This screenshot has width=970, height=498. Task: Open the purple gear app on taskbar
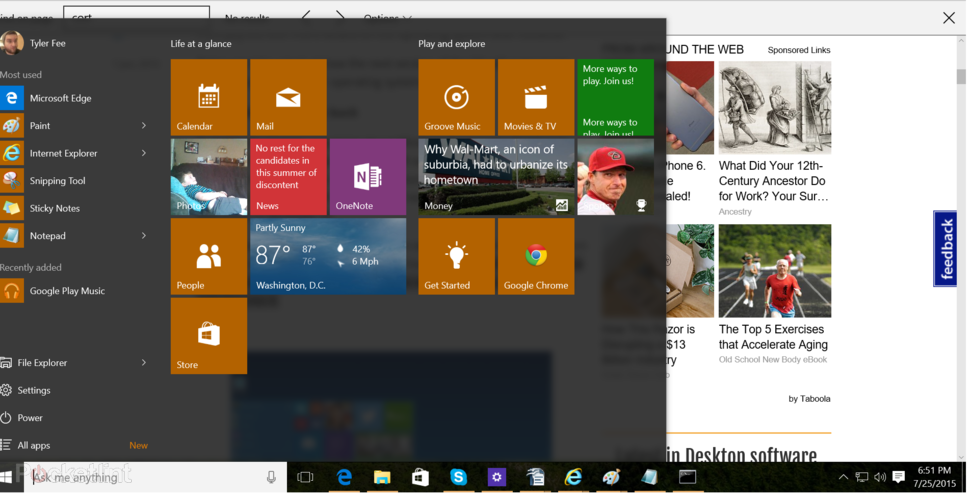[497, 477]
